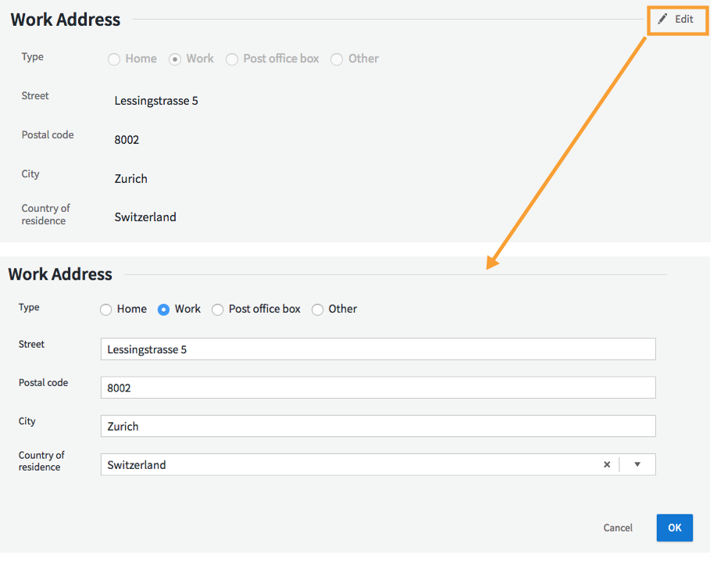Expand the Country of residence dropdown arrow
Image resolution: width=728 pixels, height=562 pixels.
[637, 464]
